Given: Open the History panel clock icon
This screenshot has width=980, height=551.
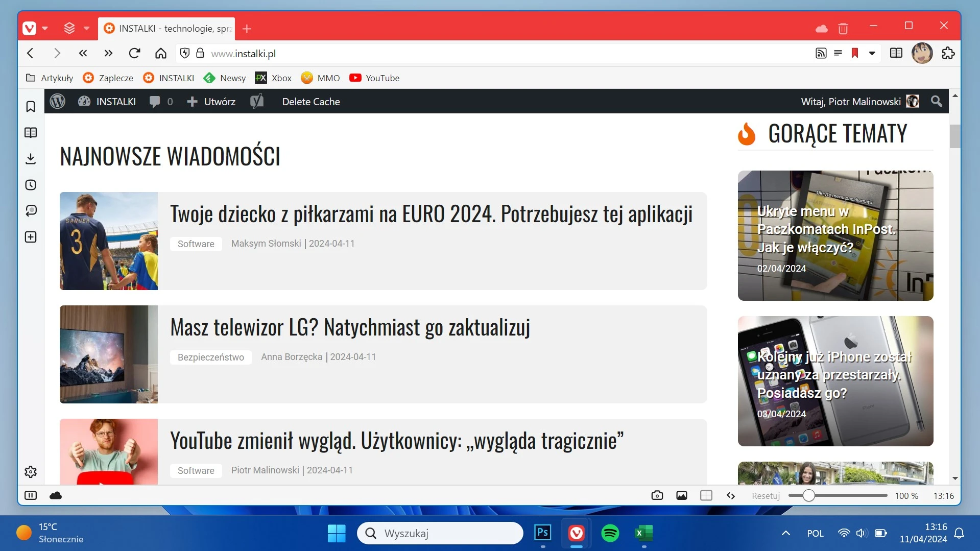Looking at the screenshot, I should point(31,185).
